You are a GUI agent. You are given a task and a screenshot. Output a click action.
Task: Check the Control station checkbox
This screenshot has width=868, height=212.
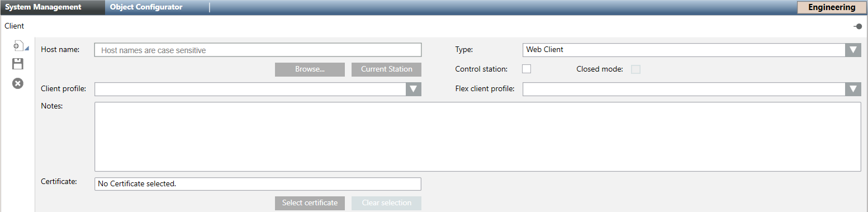click(x=527, y=69)
